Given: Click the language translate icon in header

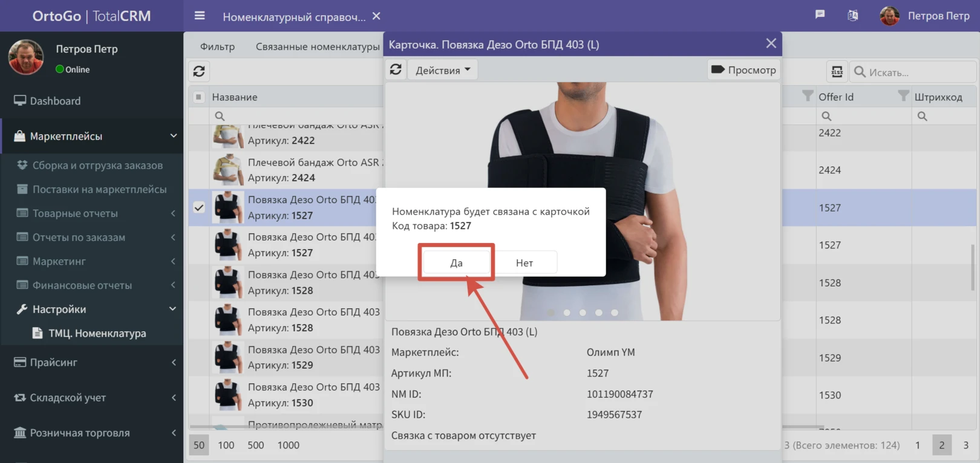Looking at the screenshot, I should [x=852, y=16].
